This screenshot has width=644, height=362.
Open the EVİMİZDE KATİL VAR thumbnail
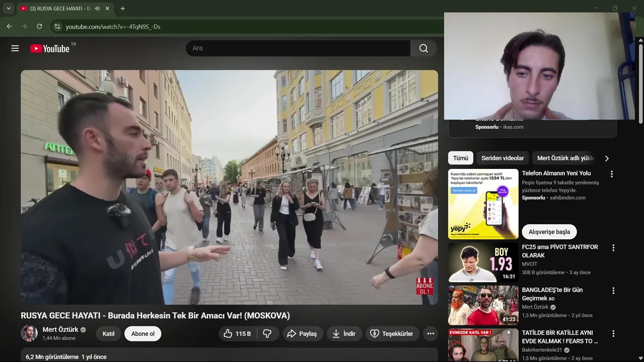483,345
